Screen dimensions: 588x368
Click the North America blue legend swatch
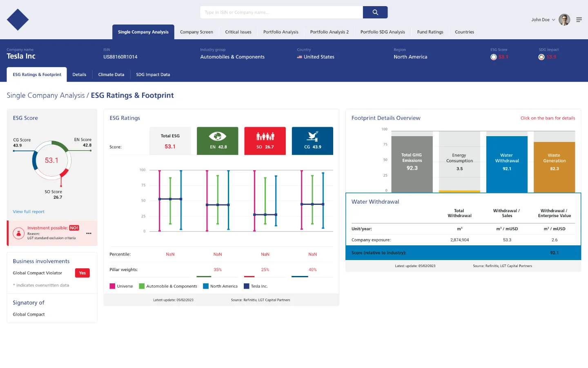click(x=206, y=286)
